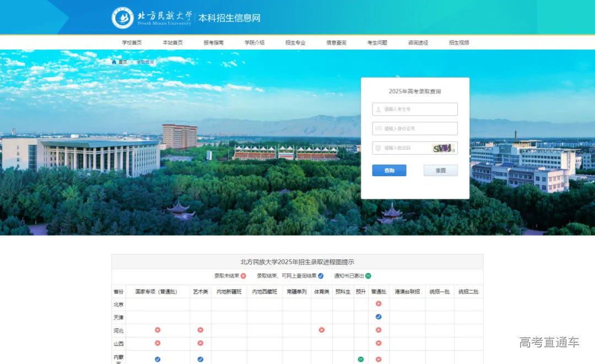Click the 请输入考生号 input field
The image size is (595, 364).
point(414,108)
